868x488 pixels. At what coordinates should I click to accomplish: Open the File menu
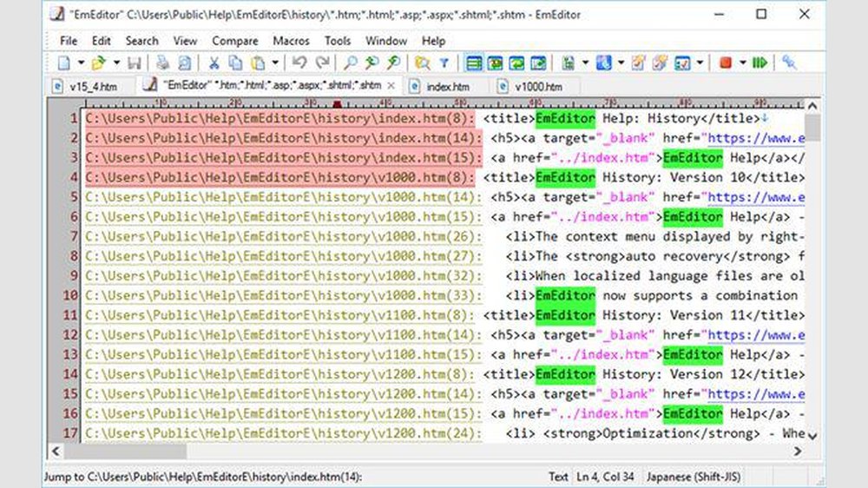[x=68, y=41]
